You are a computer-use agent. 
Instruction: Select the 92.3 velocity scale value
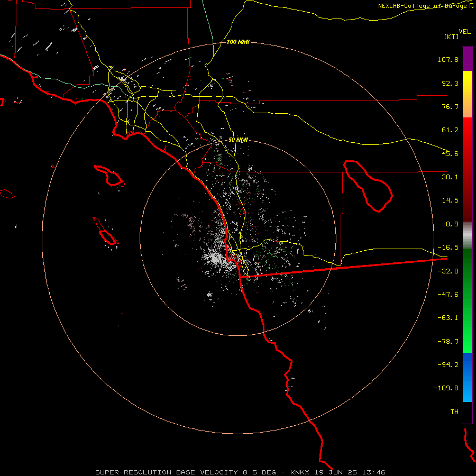(450, 83)
